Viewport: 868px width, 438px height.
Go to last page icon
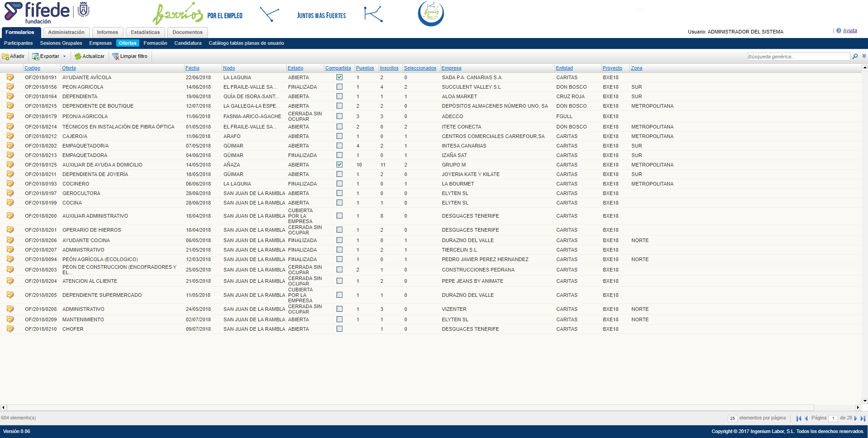pyautogui.click(x=863, y=418)
